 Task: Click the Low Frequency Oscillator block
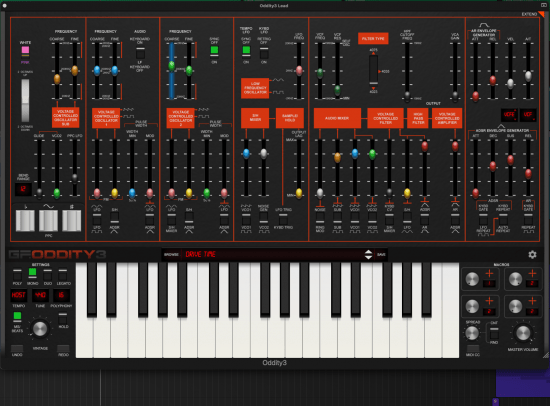[x=255, y=88]
